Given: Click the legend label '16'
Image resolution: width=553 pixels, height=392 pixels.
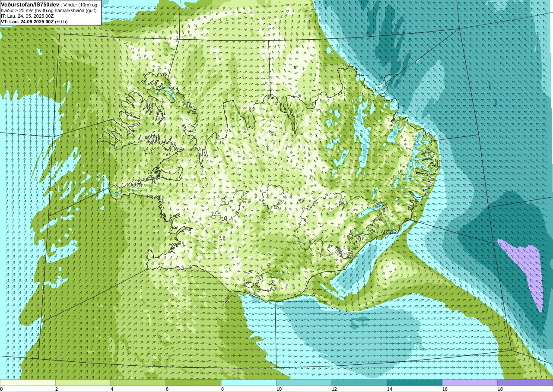Looking at the screenshot, I should pos(445,389).
